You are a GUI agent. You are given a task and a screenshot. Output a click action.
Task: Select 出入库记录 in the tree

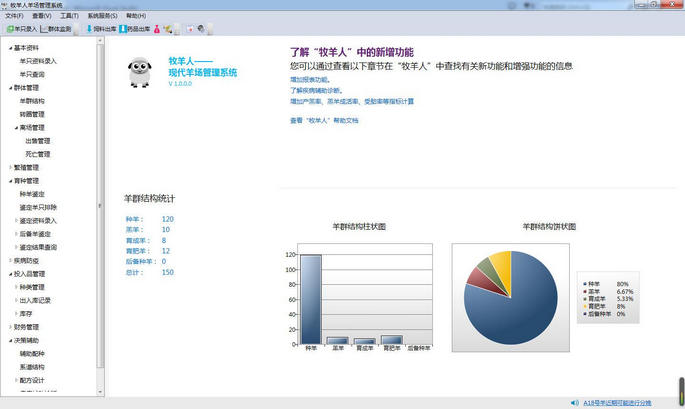[x=35, y=300]
